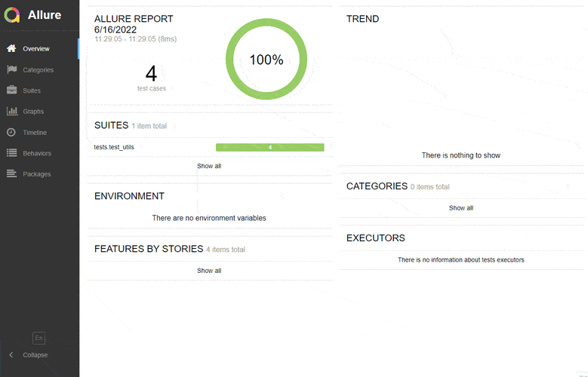This screenshot has height=377, width=588.
Task: Click the Suites briefcase icon
Action: 11,90
